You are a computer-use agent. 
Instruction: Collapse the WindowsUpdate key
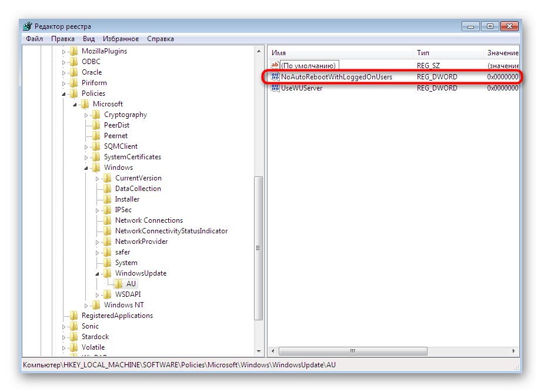click(x=97, y=274)
